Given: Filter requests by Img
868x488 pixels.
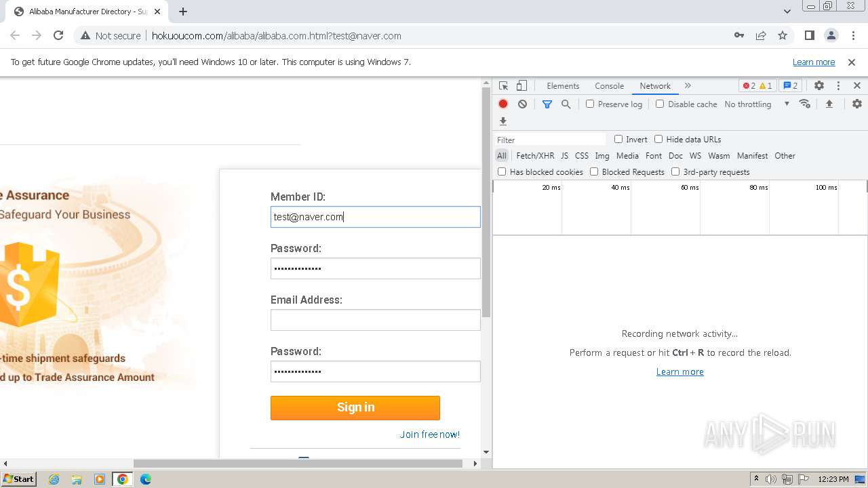Looking at the screenshot, I should pyautogui.click(x=602, y=155).
